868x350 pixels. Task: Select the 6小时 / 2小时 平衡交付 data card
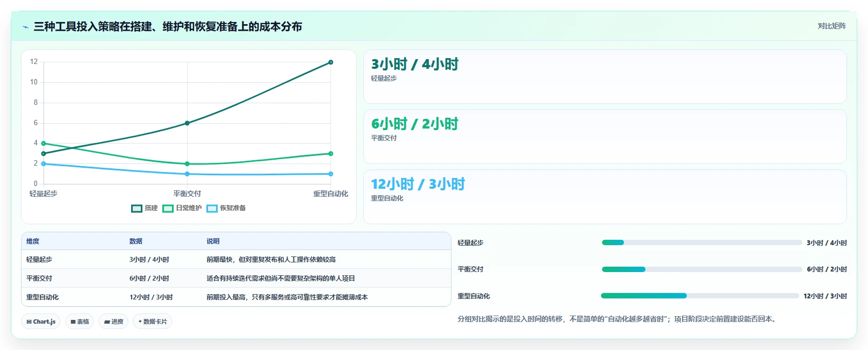[x=605, y=137]
